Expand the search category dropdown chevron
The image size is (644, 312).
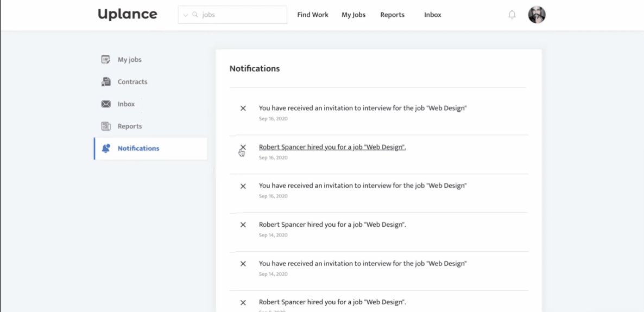(x=186, y=15)
